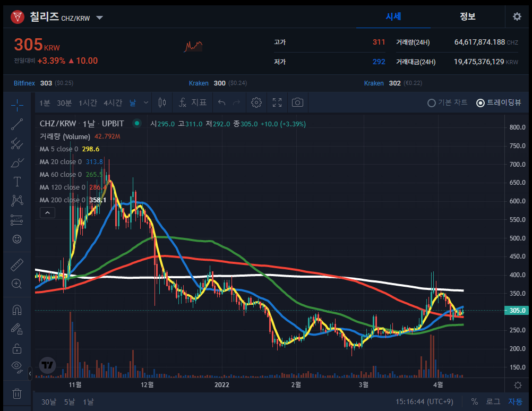This screenshot has height=411, width=532.
Task: Expand the left drawing toolbar handle
Action: click(x=30, y=374)
